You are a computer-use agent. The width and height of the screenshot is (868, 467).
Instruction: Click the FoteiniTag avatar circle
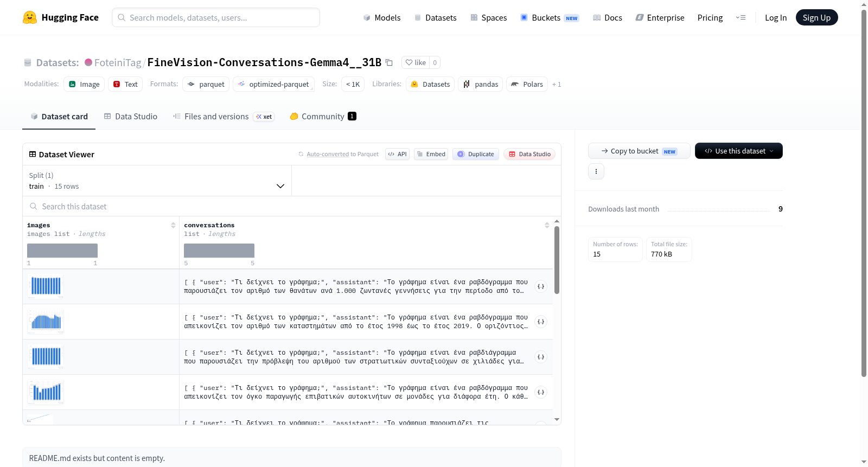tap(88, 62)
